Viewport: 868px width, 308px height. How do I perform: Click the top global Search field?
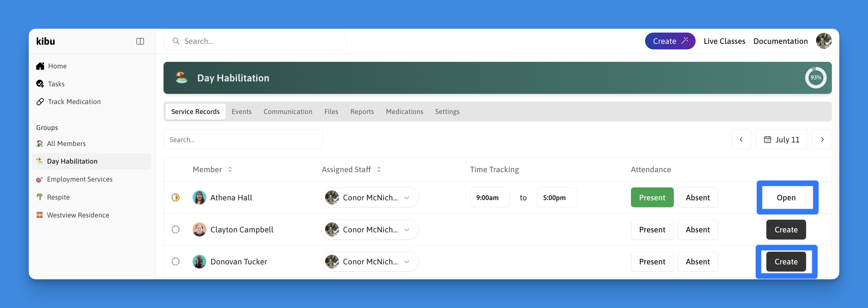(255, 41)
